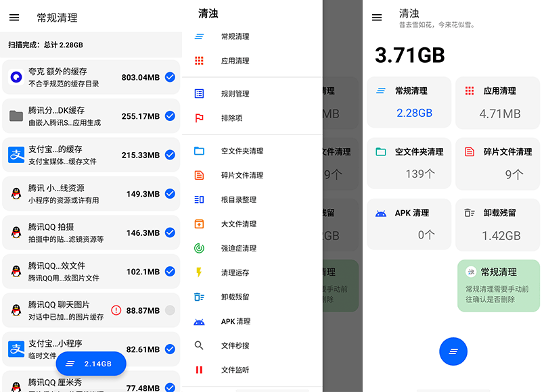This screenshot has height=392, width=544.
Task: Click the 3.71GB total size text
Action: (x=410, y=55)
